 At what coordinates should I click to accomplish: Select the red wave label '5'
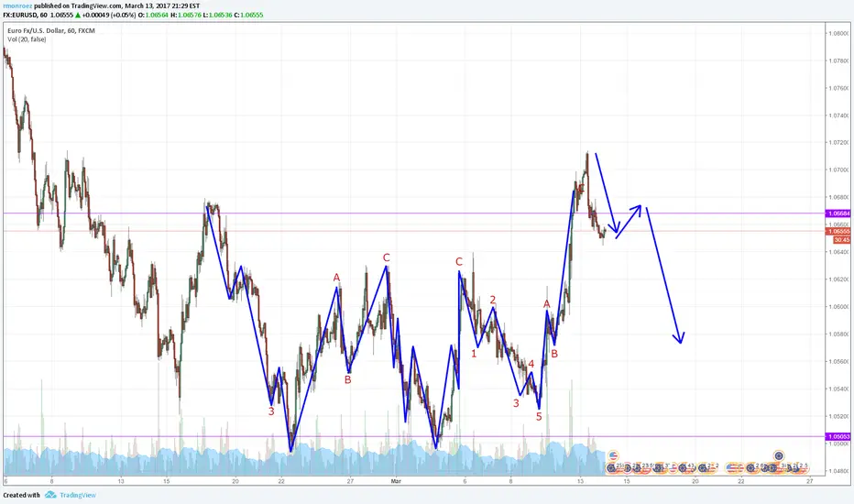coord(539,417)
